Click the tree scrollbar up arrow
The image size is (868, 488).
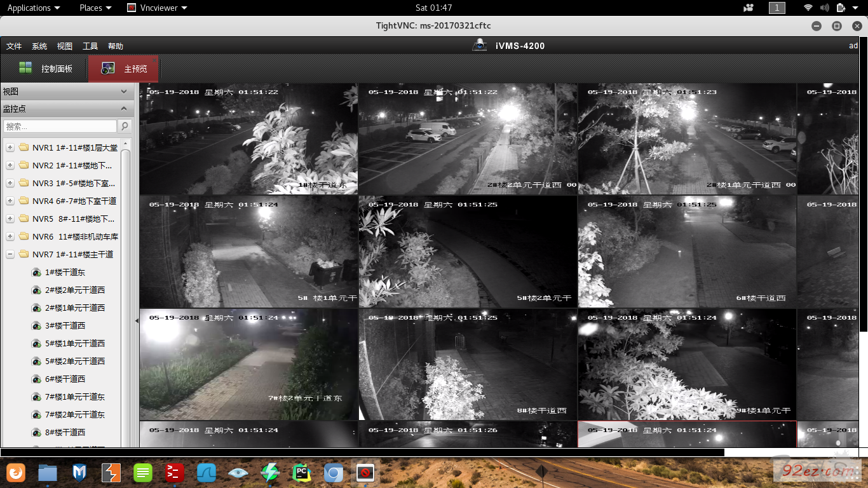pyautogui.click(x=125, y=144)
